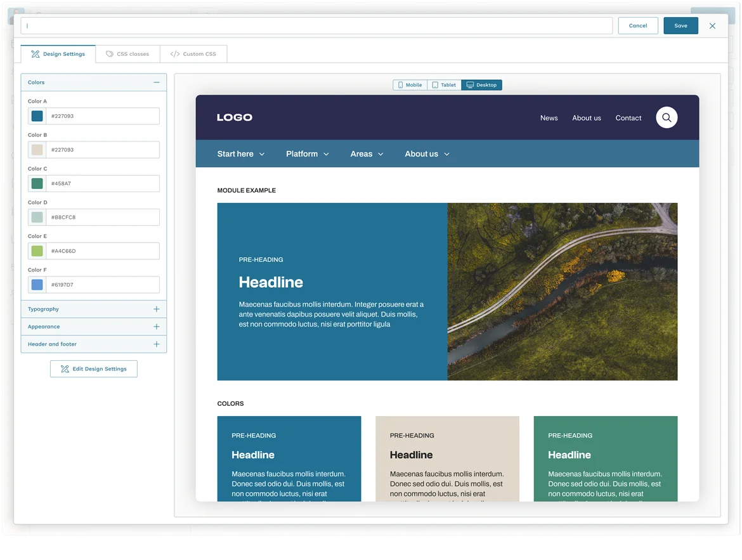Image resolution: width=742 pixels, height=560 pixels.
Task: Select the Desktop preview mode
Action: (482, 85)
